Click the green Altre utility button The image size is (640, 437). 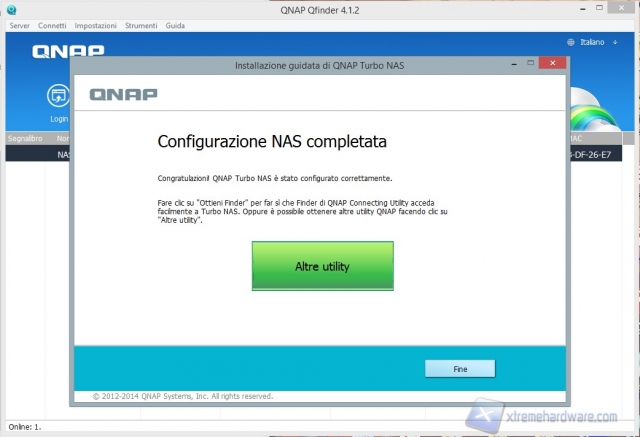click(322, 267)
